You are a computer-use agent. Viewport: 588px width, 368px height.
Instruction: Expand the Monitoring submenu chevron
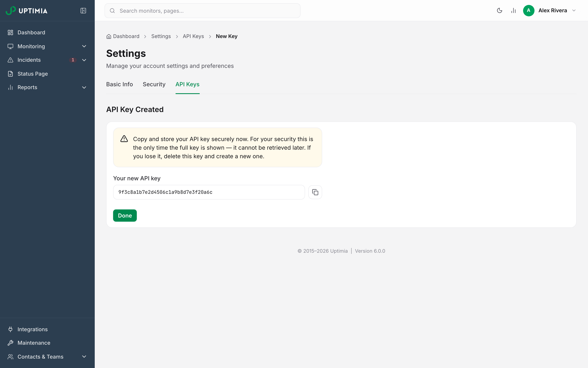84,46
